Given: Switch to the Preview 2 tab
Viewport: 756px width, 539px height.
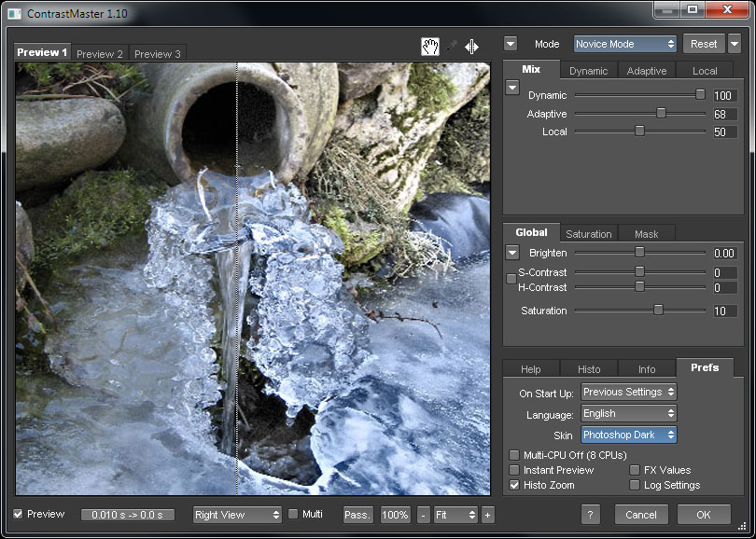Looking at the screenshot, I should click(x=100, y=54).
